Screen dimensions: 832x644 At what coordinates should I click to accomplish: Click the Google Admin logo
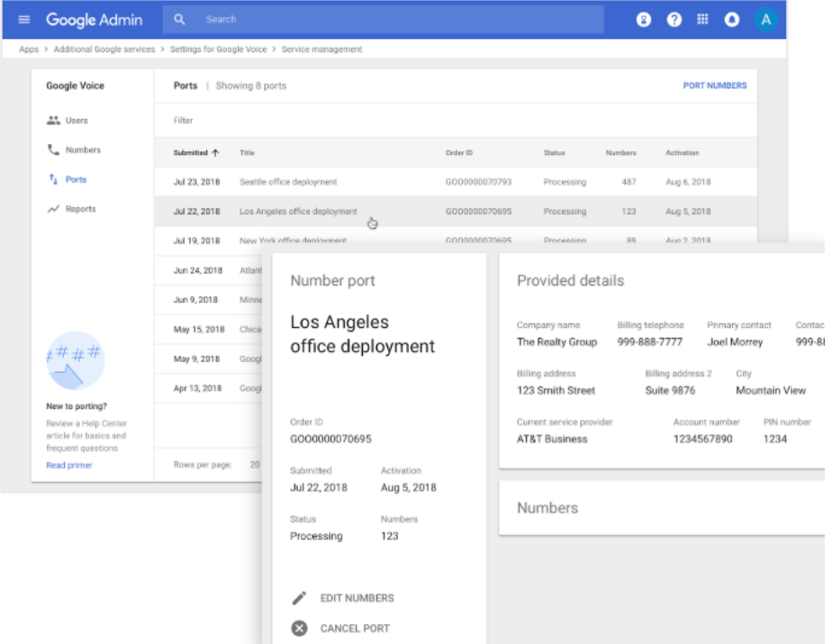click(x=94, y=20)
